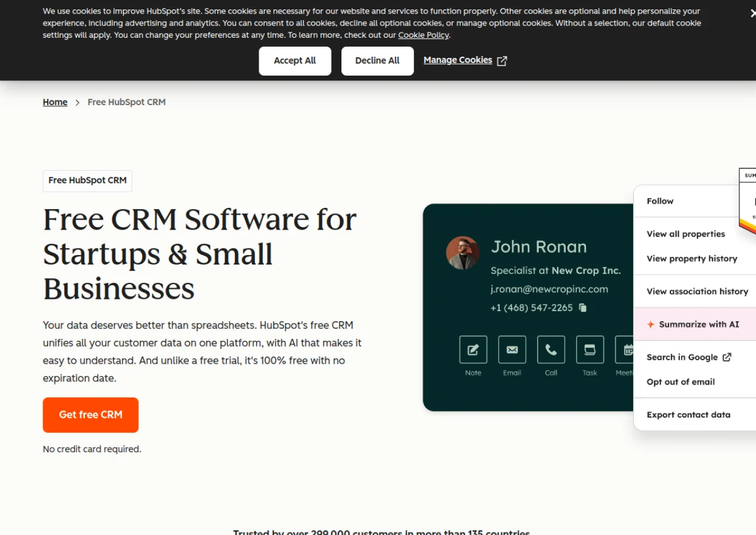Copy phone number with the copy icon

(x=583, y=308)
